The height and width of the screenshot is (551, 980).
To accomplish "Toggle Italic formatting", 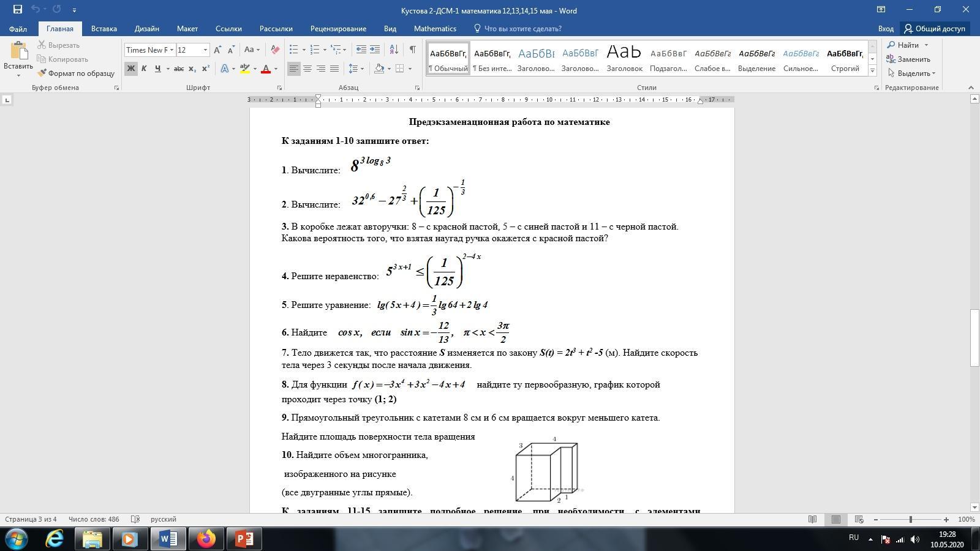I will tap(144, 69).
